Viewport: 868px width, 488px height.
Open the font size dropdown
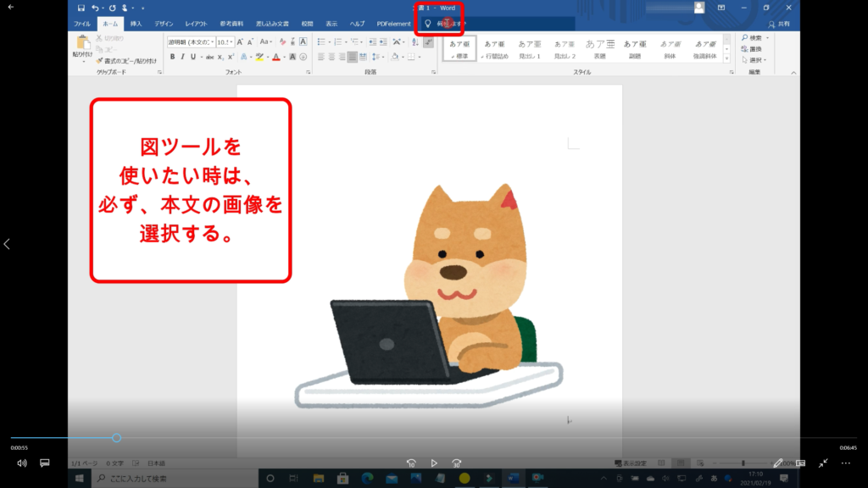(x=231, y=42)
